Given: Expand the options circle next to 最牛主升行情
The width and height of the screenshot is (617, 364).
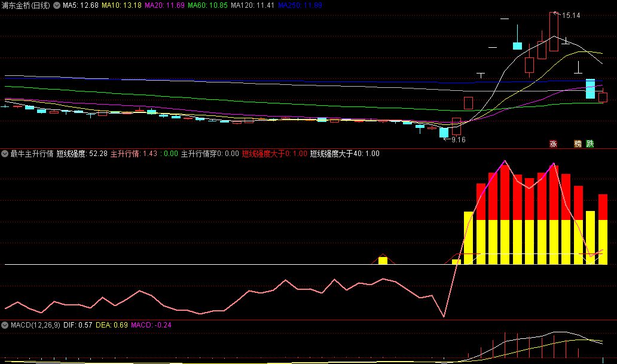Looking at the screenshot, I should [x=5, y=154].
